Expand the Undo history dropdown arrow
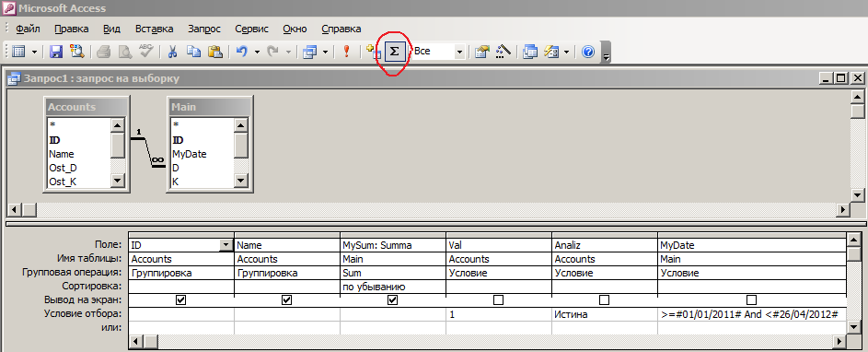868x352 pixels. [258, 52]
